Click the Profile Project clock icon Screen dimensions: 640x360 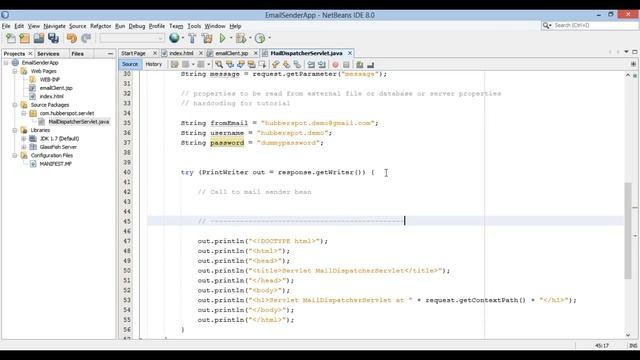click(x=260, y=38)
